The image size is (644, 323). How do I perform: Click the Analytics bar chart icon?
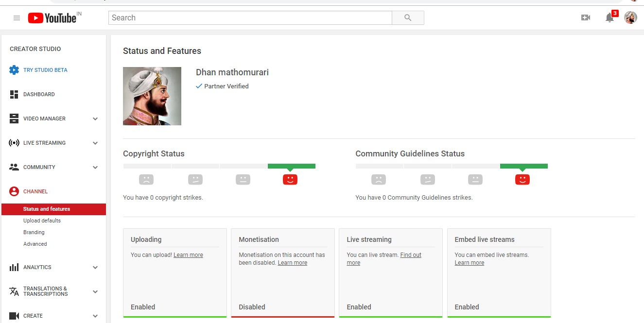(14, 267)
